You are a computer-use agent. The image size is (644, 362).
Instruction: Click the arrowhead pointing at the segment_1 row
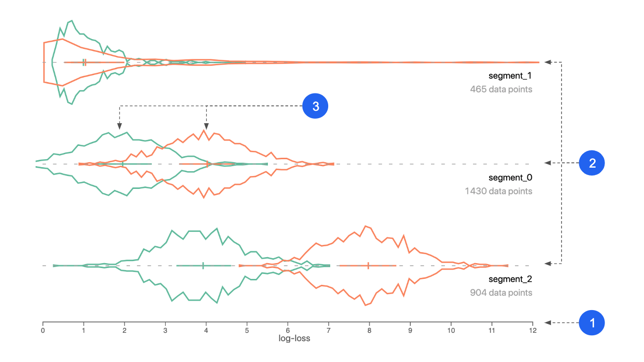click(548, 62)
